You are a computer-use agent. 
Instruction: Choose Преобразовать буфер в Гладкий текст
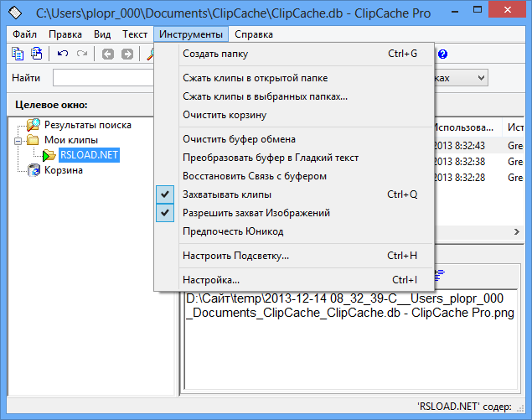pyautogui.click(x=294, y=158)
